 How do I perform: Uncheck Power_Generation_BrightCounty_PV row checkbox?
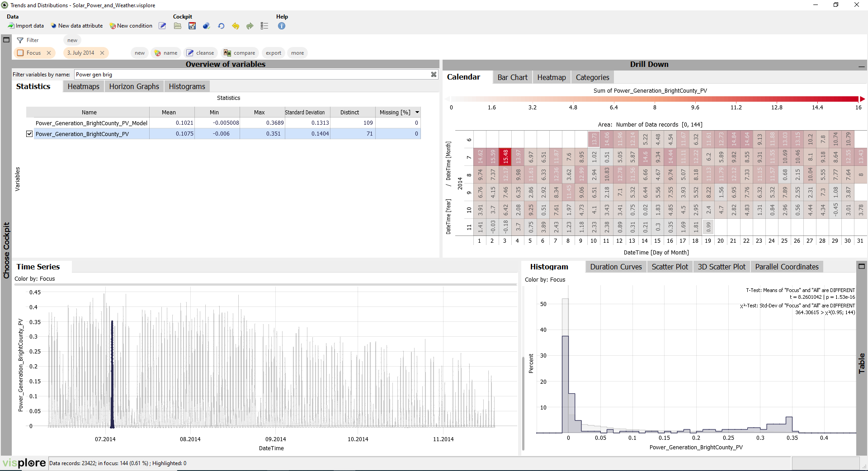29,134
